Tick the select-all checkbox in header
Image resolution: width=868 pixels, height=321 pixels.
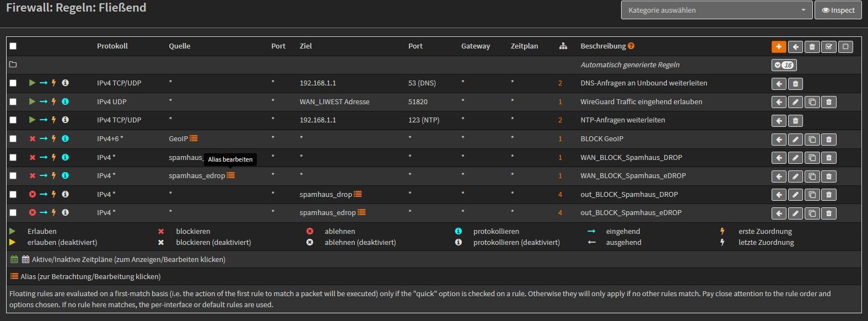pyautogui.click(x=13, y=46)
